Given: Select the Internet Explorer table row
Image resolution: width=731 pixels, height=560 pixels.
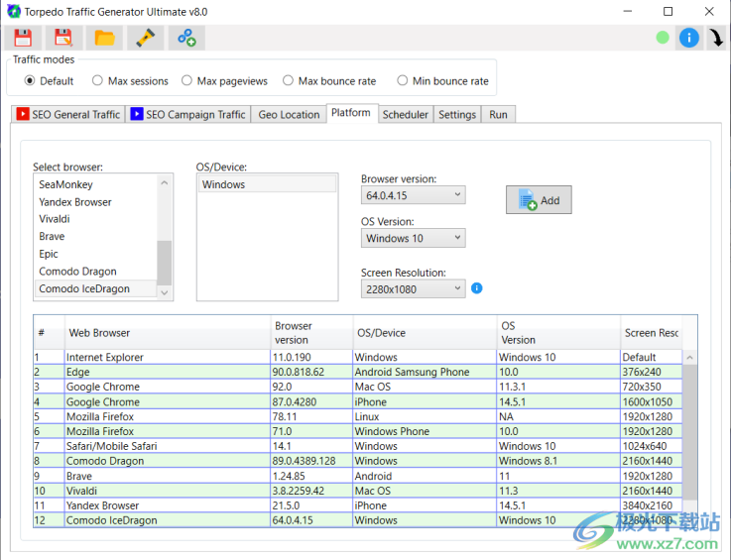Looking at the screenshot, I should [358, 358].
